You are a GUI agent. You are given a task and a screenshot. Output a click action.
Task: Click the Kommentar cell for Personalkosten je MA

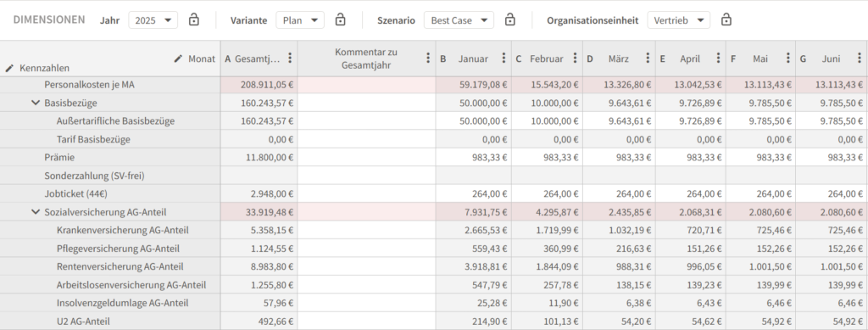[366, 85]
